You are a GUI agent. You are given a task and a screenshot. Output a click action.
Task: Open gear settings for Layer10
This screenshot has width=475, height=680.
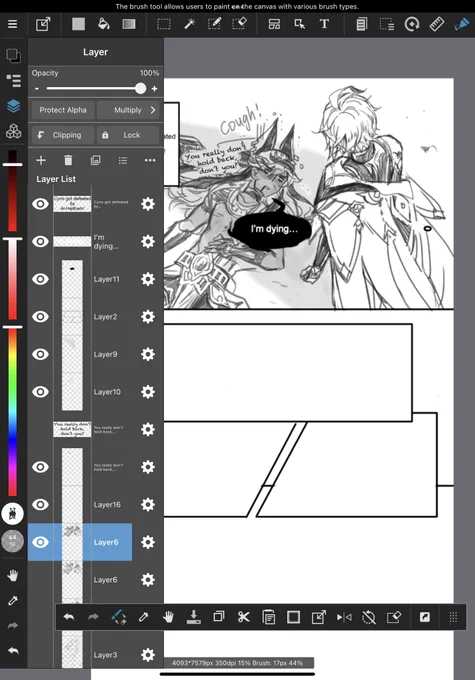[x=148, y=392]
